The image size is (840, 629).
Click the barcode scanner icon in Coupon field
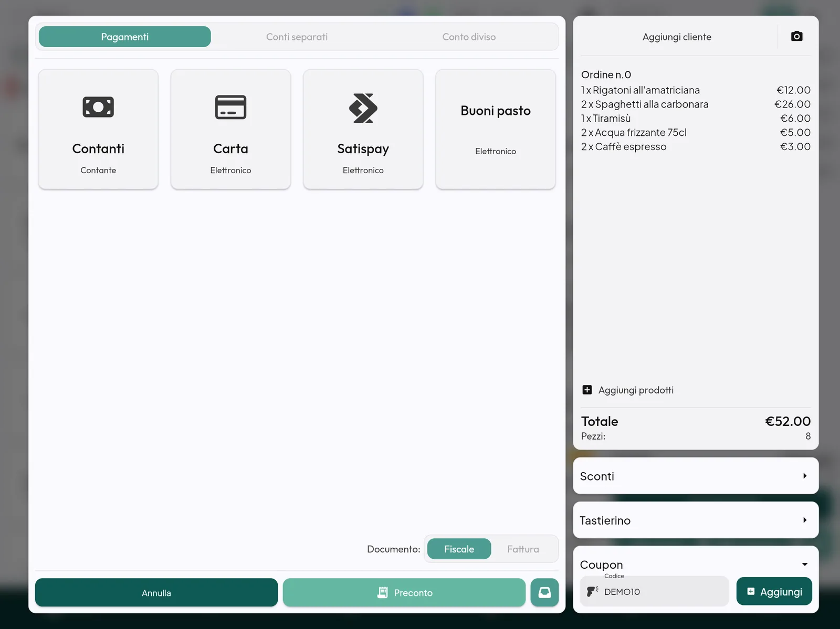tap(592, 591)
